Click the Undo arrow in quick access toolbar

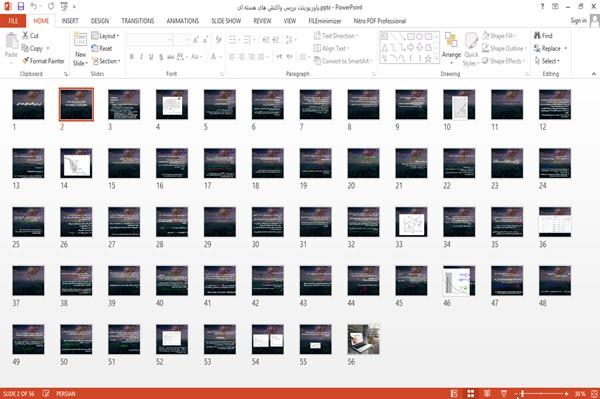[34, 7]
